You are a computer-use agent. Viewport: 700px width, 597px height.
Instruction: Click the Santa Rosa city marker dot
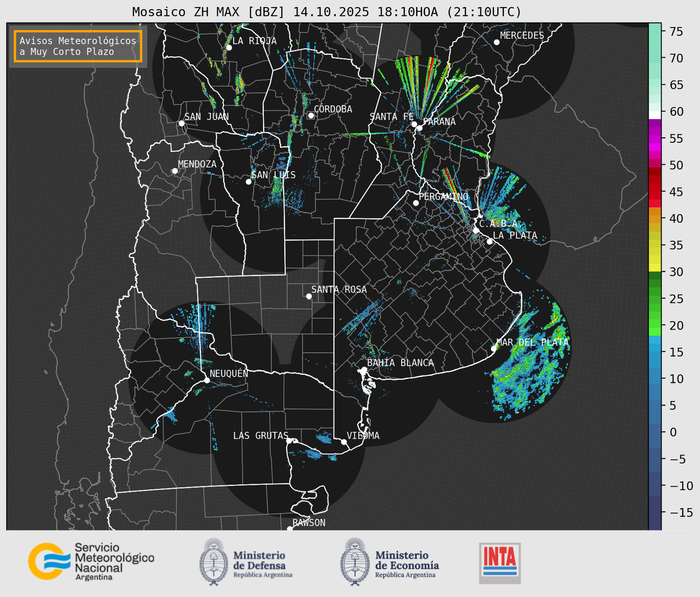[309, 296]
